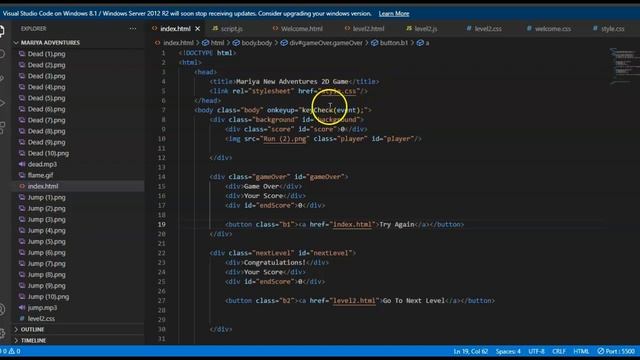Open Manage settings gear icon

tap(2, 333)
